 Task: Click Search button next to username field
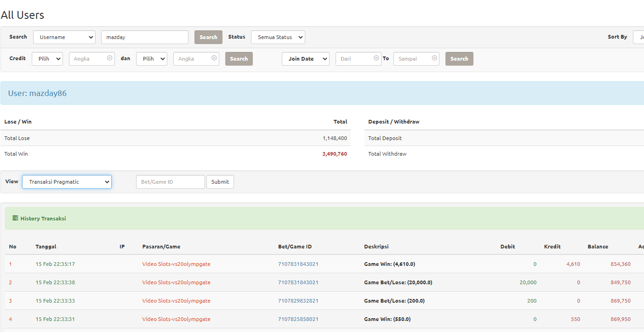coord(208,37)
